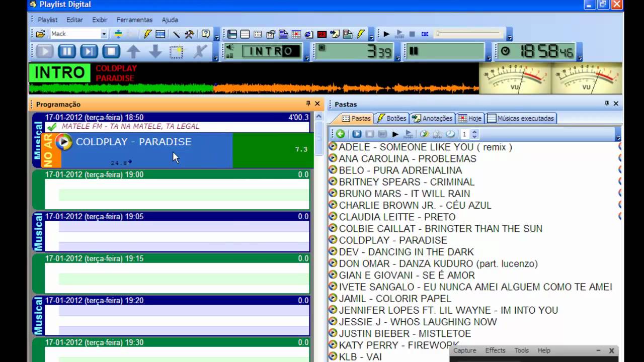Toggle the pin on the Programação panel
Image resolution: width=644 pixels, height=362 pixels.
[x=308, y=104]
